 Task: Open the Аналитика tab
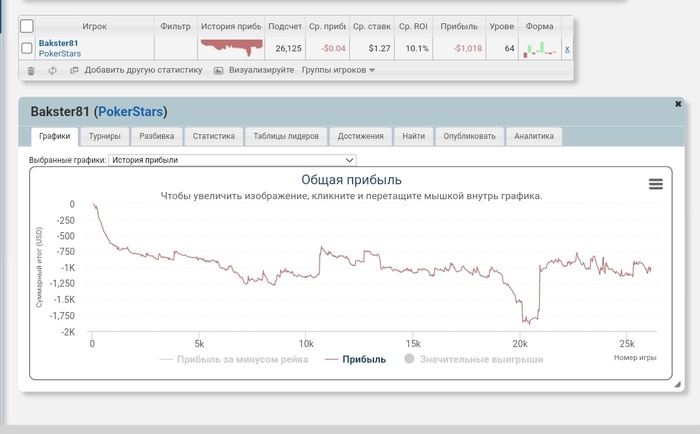[x=533, y=136]
